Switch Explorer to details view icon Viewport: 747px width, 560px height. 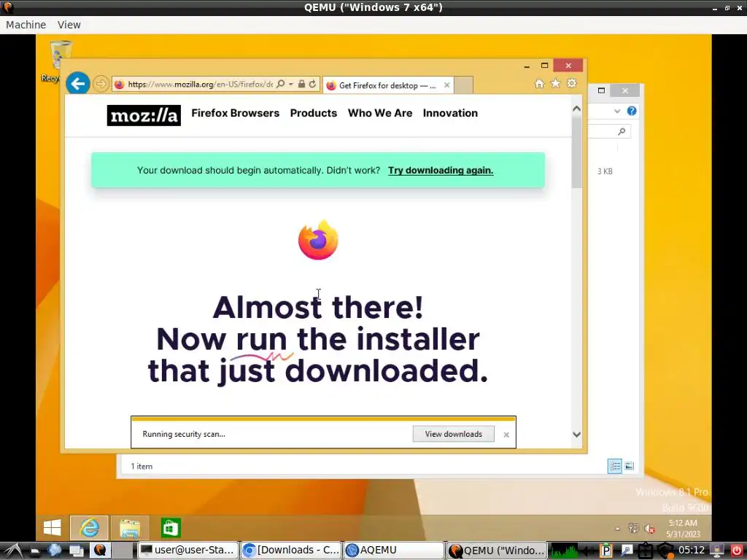click(x=614, y=466)
